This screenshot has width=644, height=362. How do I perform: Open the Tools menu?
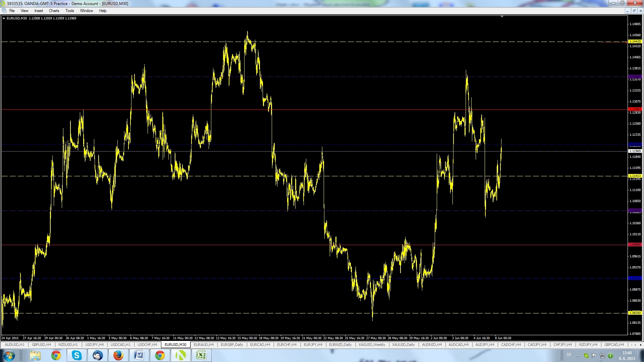[x=70, y=11]
